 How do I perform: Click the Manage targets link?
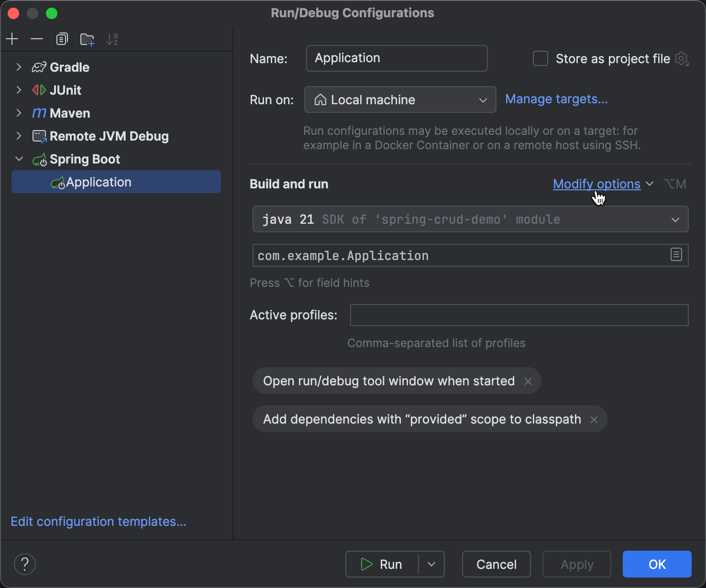pyautogui.click(x=556, y=99)
